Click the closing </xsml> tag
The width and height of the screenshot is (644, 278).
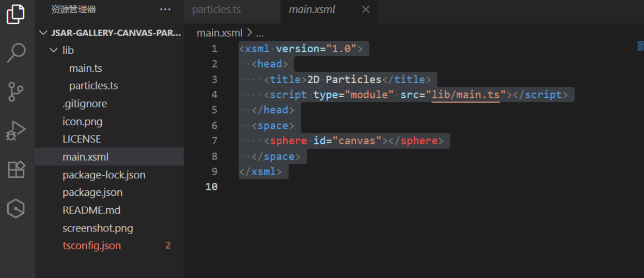[260, 172]
